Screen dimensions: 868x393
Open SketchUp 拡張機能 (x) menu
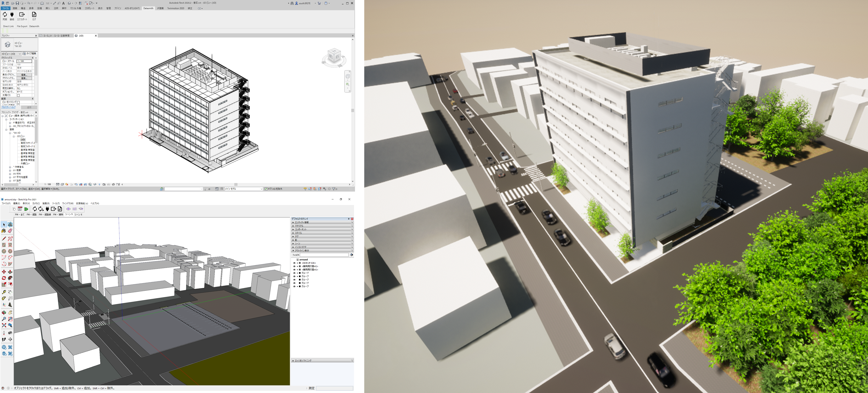click(82, 203)
